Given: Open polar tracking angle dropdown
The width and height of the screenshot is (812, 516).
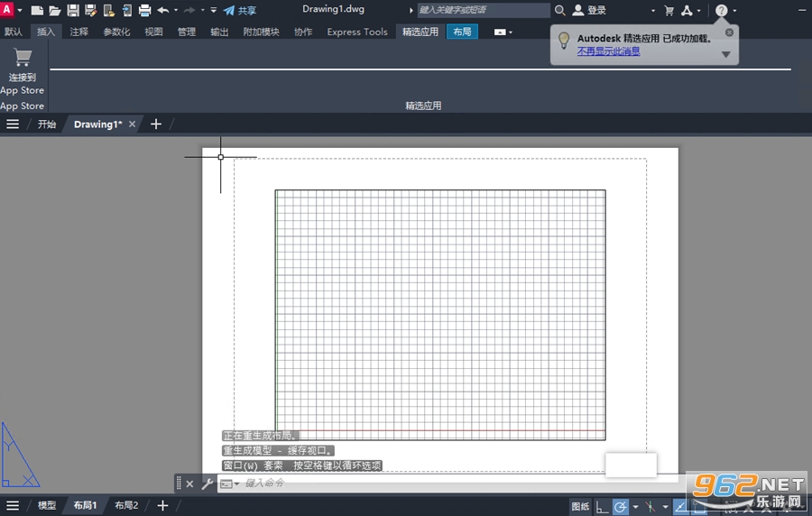Looking at the screenshot, I should click(x=635, y=507).
